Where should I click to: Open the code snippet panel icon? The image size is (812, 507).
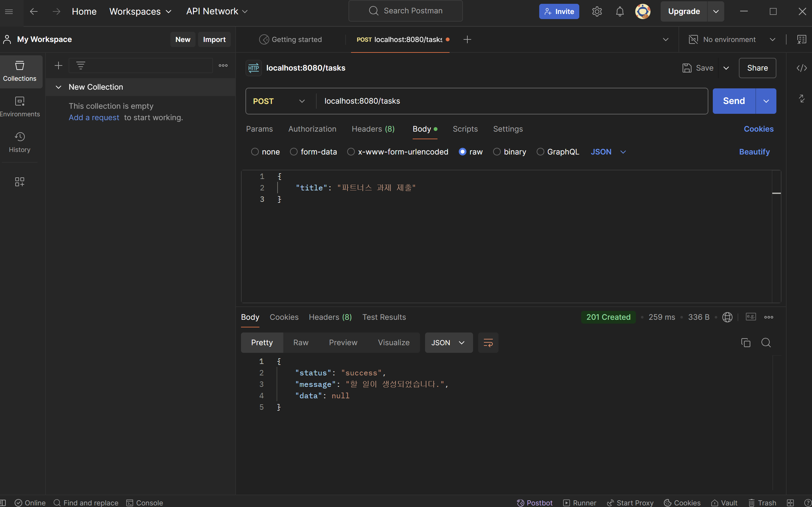pyautogui.click(x=801, y=68)
